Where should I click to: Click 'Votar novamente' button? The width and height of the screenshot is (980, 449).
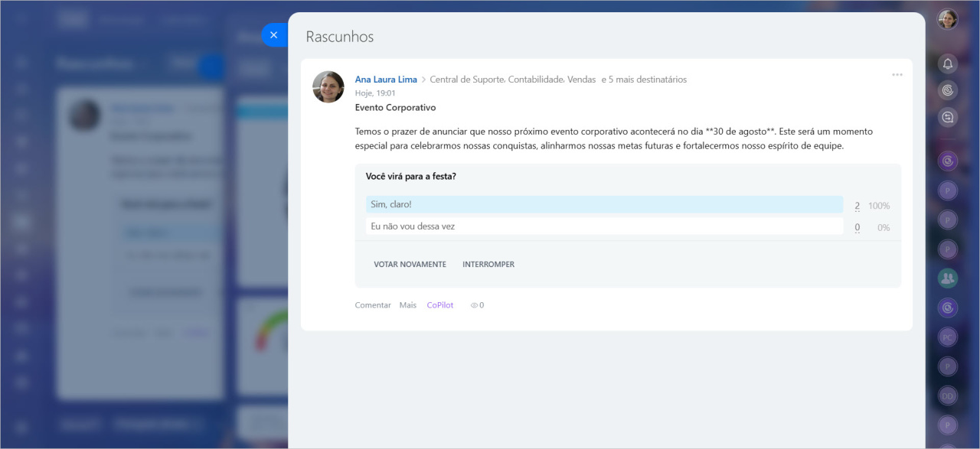410,265
